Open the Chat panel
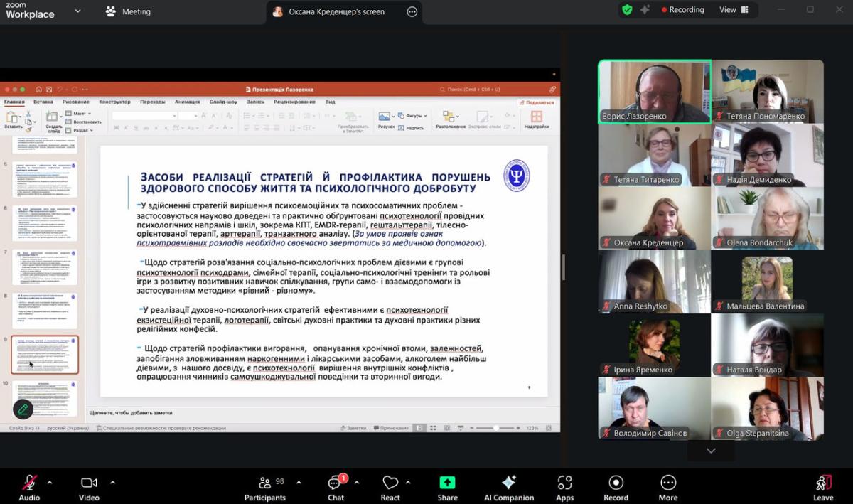The height and width of the screenshot is (504, 853). [x=336, y=484]
